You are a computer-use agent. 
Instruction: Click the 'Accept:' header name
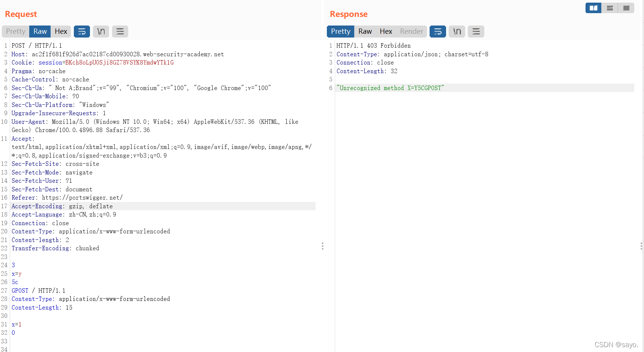click(x=23, y=139)
